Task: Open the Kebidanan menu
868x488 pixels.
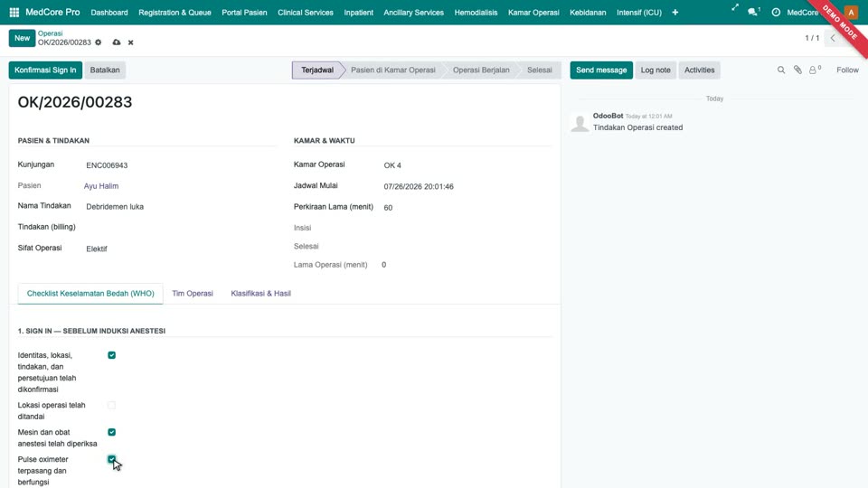Action: [x=588, y=12]
